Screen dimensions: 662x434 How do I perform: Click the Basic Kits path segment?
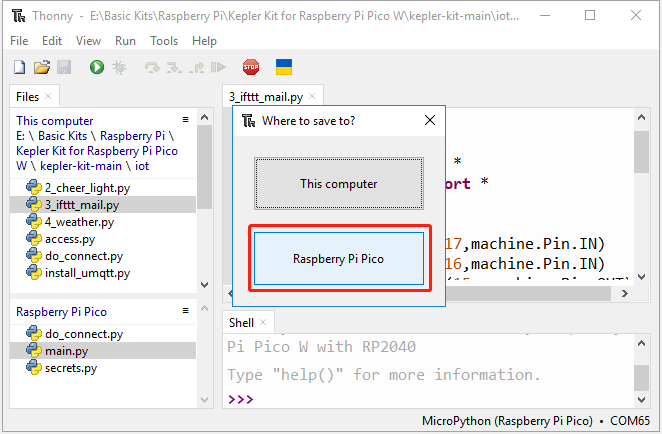[62, 136]
